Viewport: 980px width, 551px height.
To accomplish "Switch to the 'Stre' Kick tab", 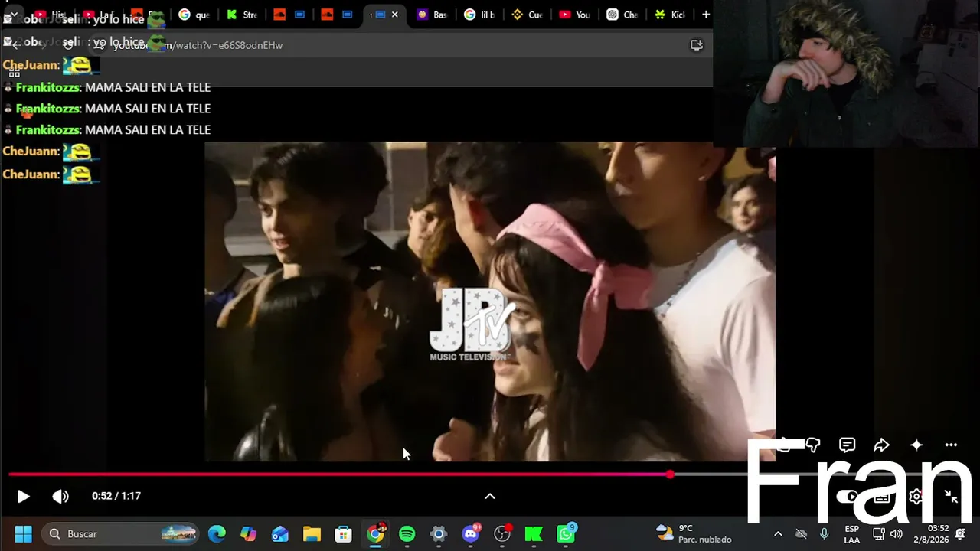I will point(242,15).
